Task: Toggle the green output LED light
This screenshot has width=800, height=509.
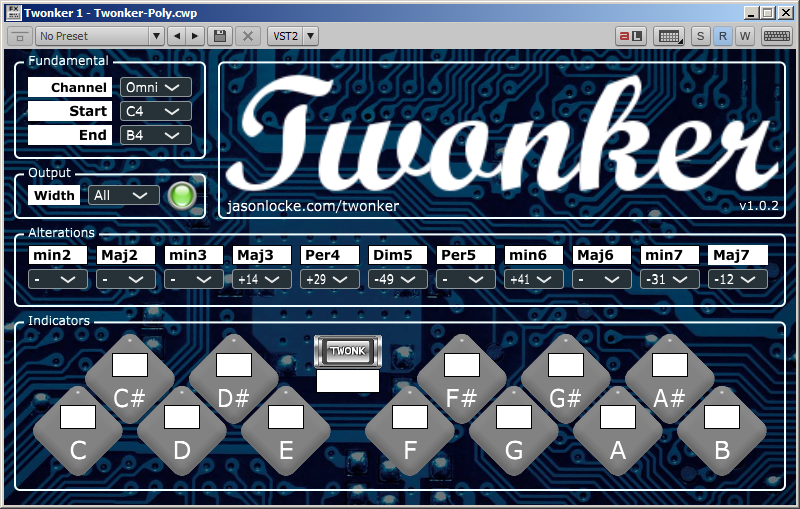Action: [x=181, y=195]
